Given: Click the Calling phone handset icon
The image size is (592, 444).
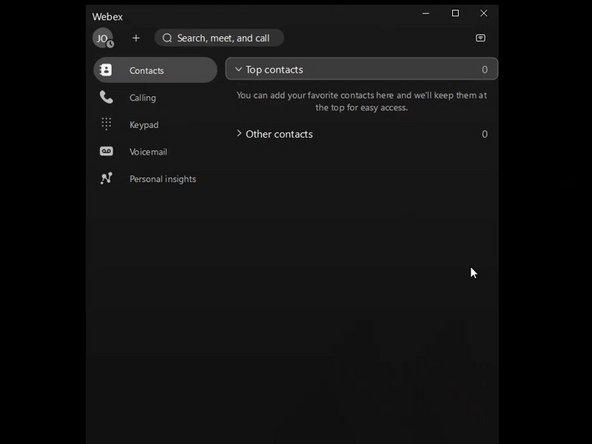Looking at the screenshot, I should pyautogui.click(x=106, y=97).
